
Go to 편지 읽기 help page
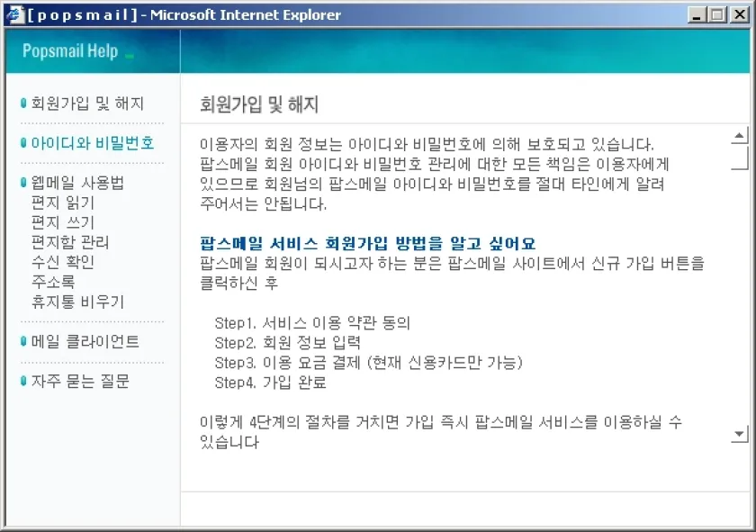63,203
